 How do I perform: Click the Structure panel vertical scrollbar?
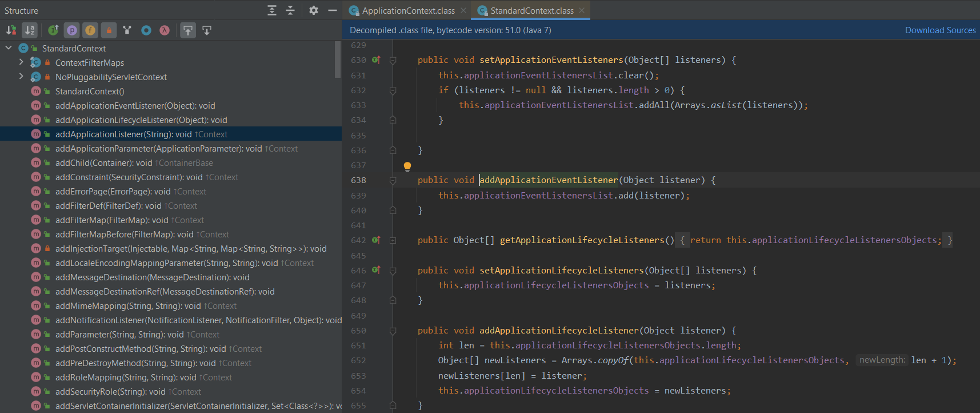pos(338,59)
